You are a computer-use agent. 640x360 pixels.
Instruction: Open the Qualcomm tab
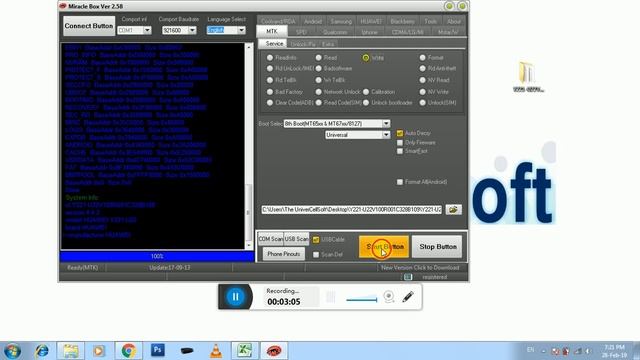coord(335,32)
